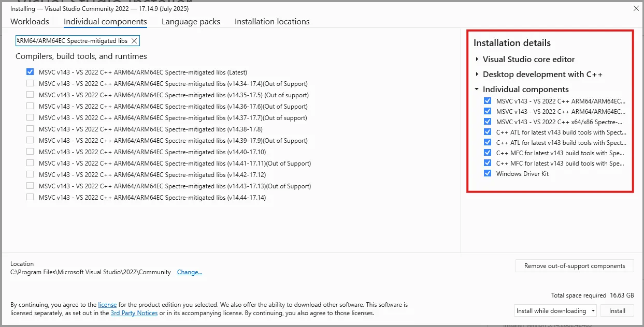The image size is (644, 327).
Task: Expand Desktop development with C++ details
Action: click(477, 75)
